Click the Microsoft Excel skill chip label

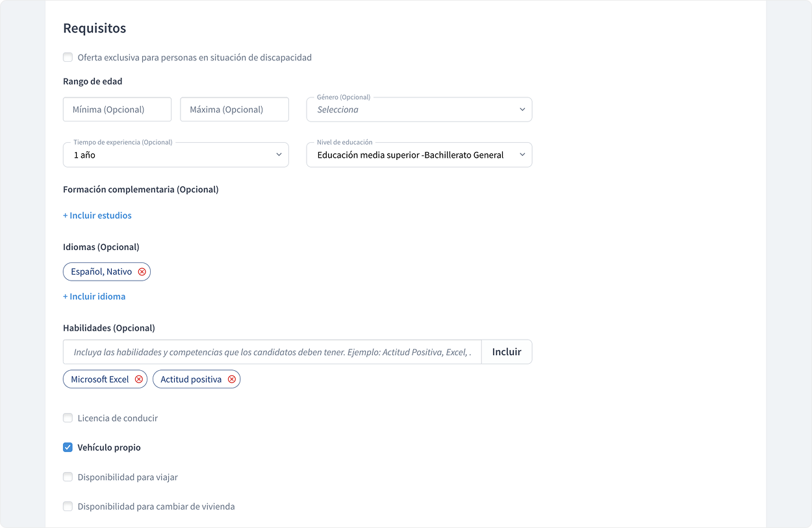pyautogui.click(x=100, y=379)
